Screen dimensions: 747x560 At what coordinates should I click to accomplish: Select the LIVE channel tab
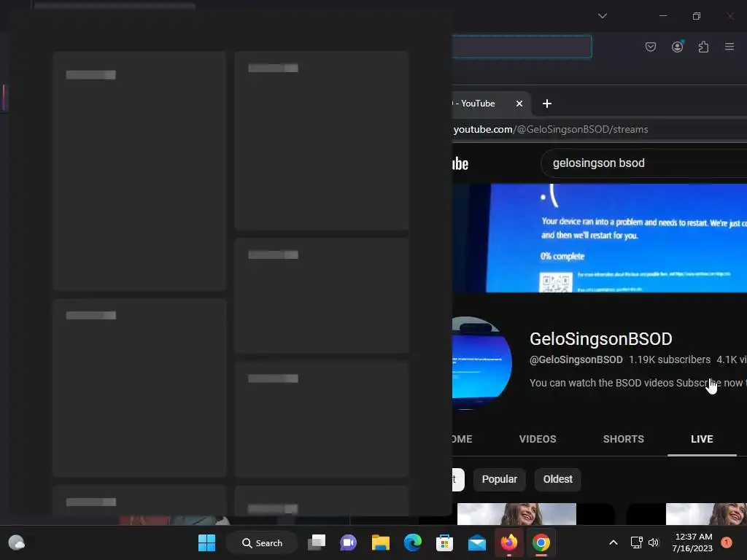702,439
